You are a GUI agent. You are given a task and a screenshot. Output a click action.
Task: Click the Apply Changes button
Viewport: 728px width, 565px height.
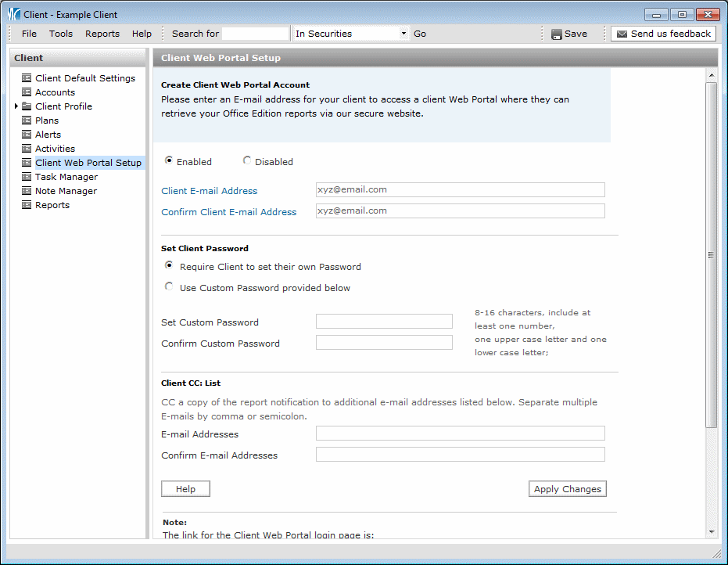(567, 489)
